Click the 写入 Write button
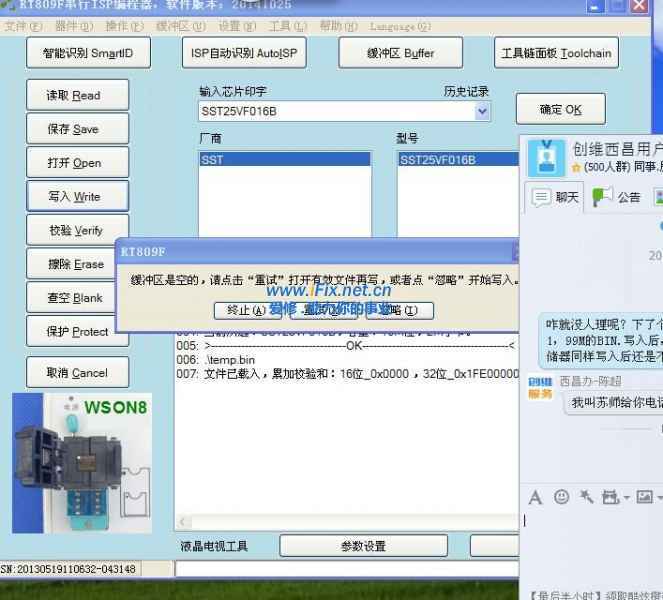The height and width of the screenshot is (600, 663). tap(77, 196)
